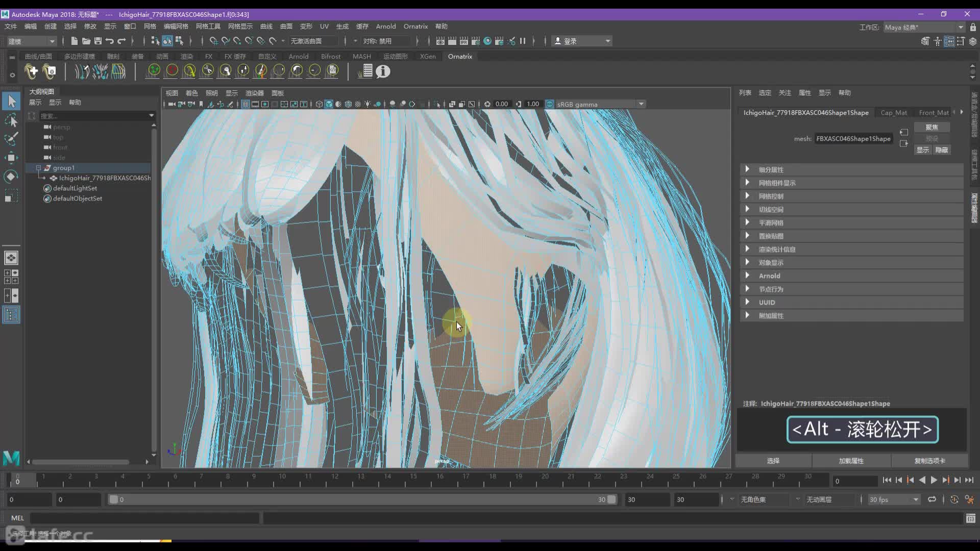Click the red sphere Ornatrix shelf icon
Screen dimensions: 980x551
pyautogui.click(x=172, y=71)
